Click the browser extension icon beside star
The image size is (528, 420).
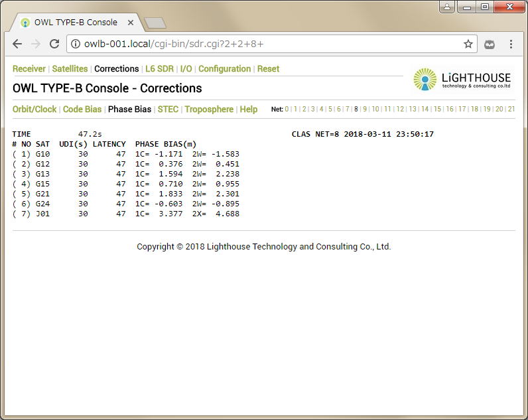(490, 44)
